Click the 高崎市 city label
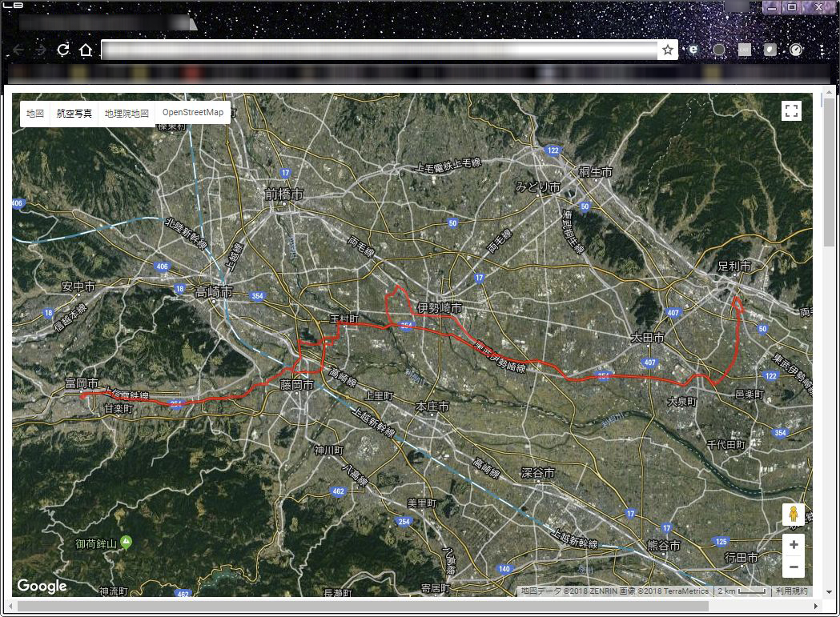The height and width of the screenshot is (617, 840). tap(214, 292)
